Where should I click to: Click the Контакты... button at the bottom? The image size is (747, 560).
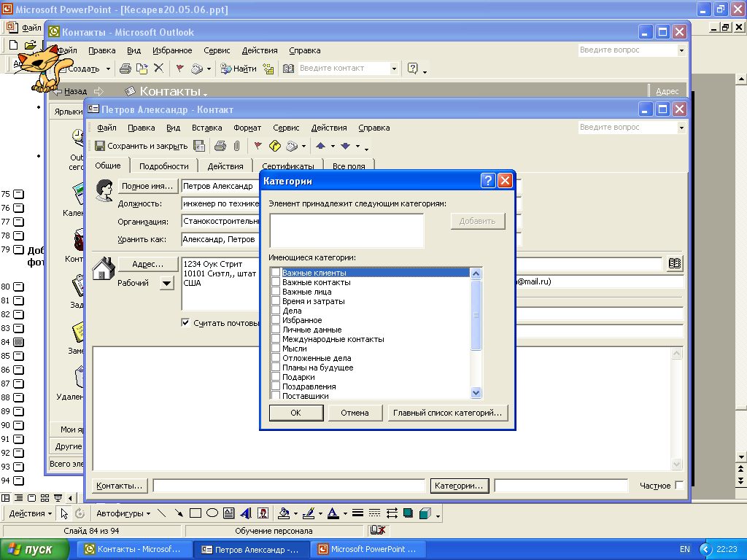[x=120, y=486]
